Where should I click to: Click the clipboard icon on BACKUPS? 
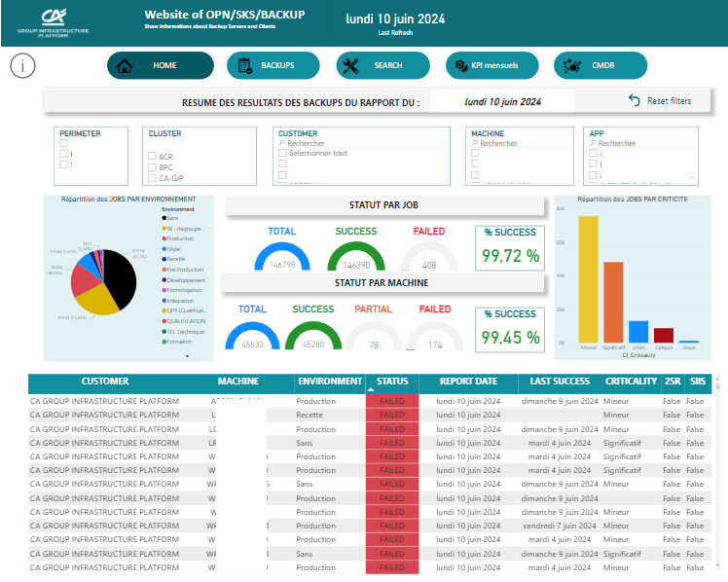[x=244, y=66]
